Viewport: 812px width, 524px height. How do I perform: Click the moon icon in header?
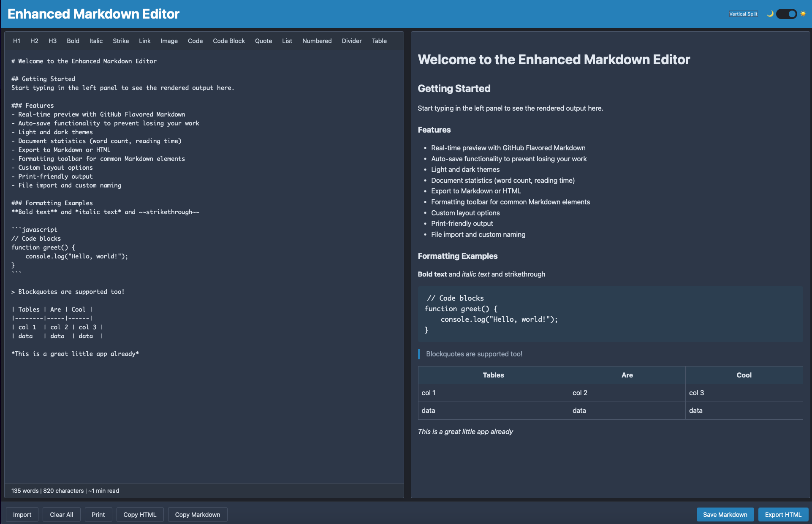[x=770, y=14]
